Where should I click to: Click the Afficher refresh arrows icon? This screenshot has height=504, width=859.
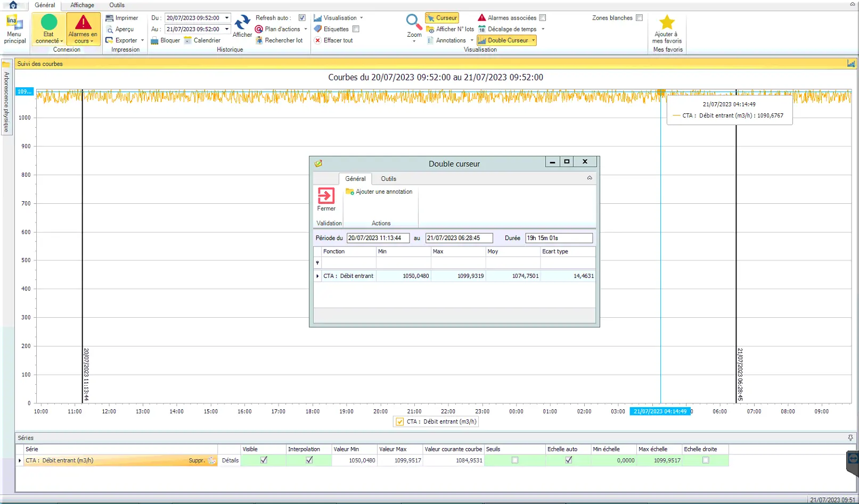pos(242,22)
